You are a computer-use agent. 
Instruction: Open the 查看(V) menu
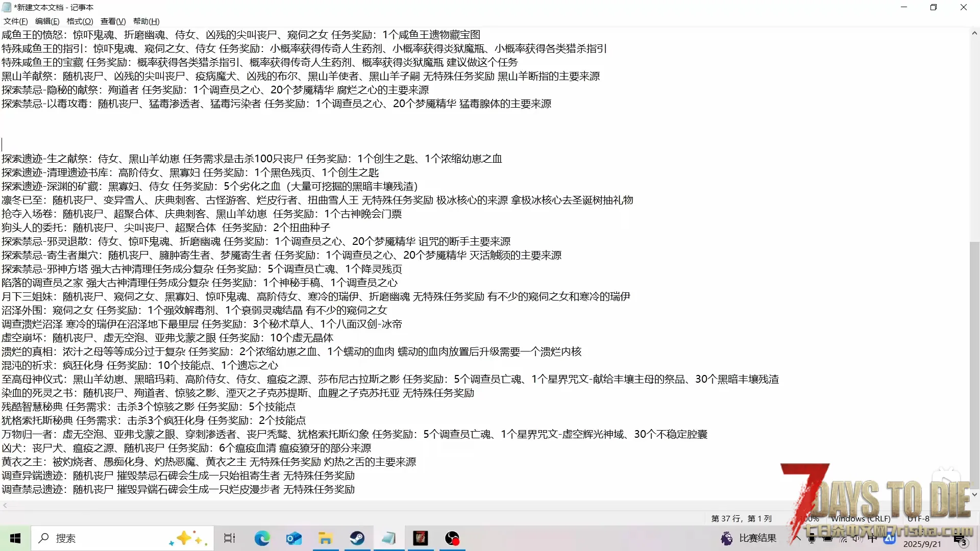[x=113, y=21]
